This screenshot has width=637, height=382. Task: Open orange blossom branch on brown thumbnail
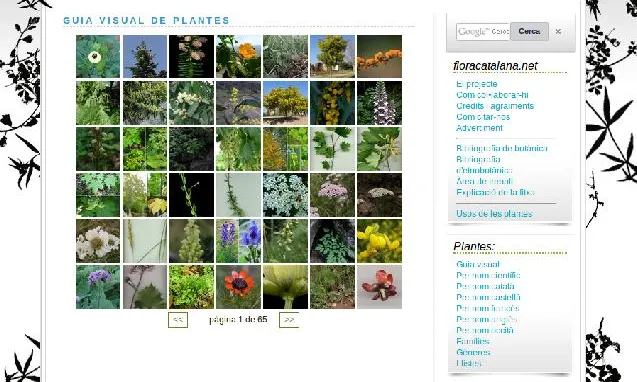tap(379, 56)
